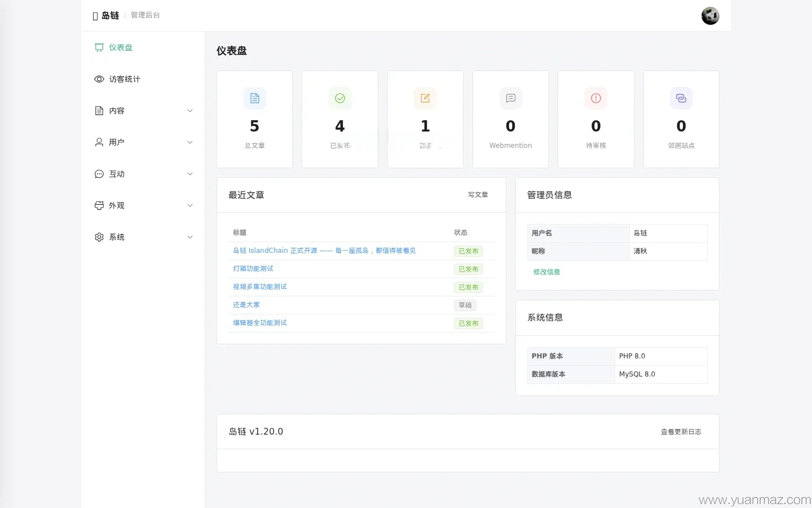Click the red alert icon above 待审核
This screenshot has width=812, height=508.
[596, 98]
